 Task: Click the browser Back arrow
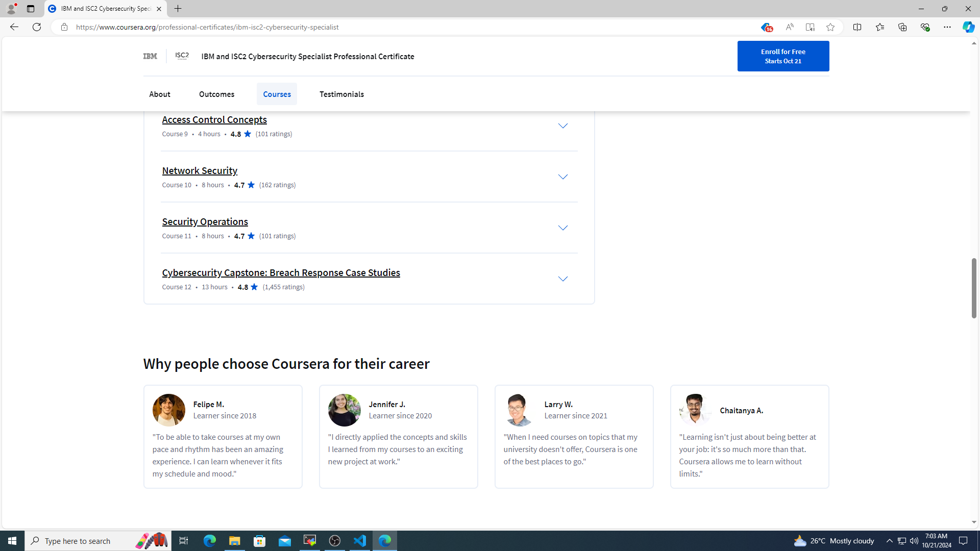14,27
